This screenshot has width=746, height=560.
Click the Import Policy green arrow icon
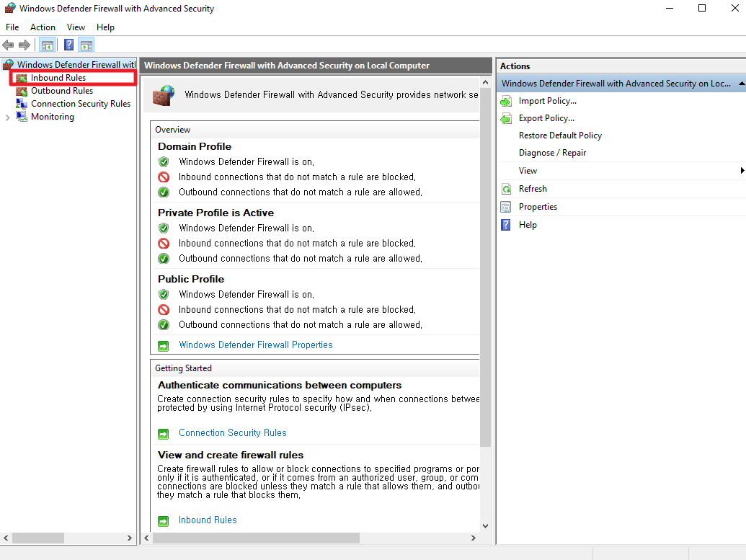click(506, 101)
